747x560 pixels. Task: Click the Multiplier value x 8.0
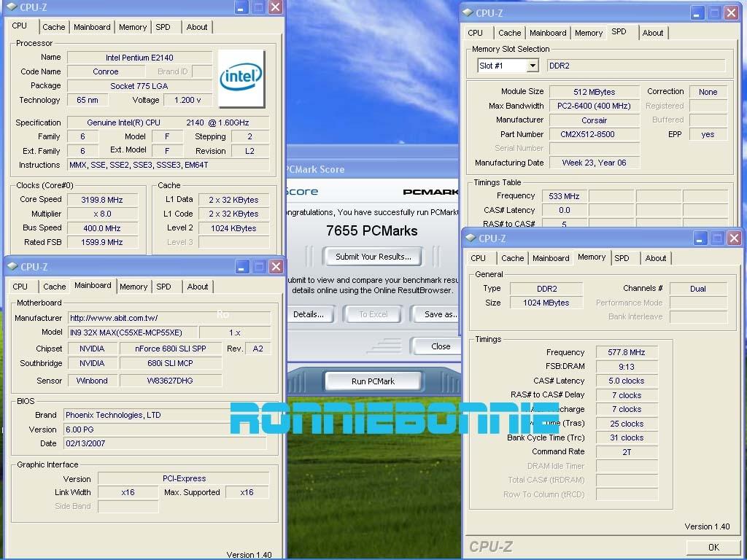102,214
